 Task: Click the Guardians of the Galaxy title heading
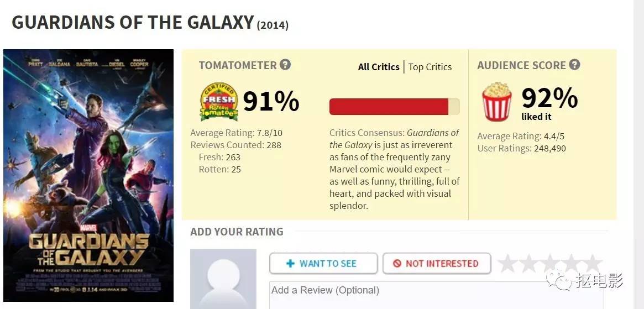point(133,23)
